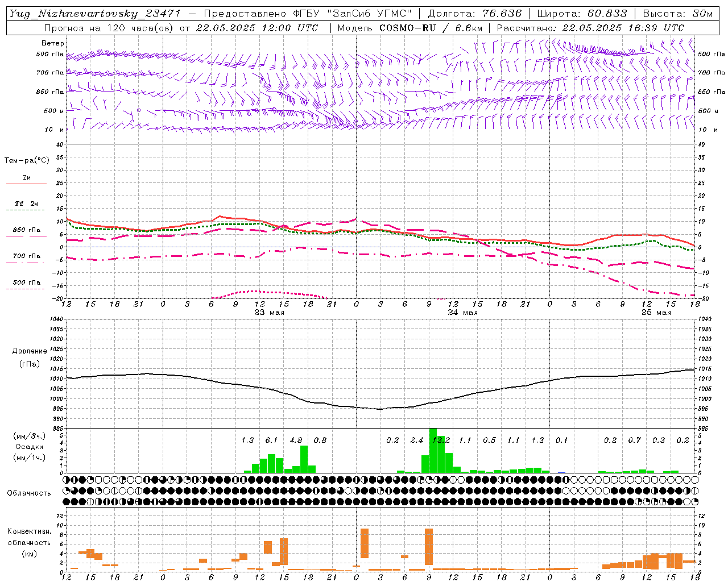Viewport: 728px width, 582px height.
Task: Click the 2.4 precipitation total value
Action: point(417,440)
